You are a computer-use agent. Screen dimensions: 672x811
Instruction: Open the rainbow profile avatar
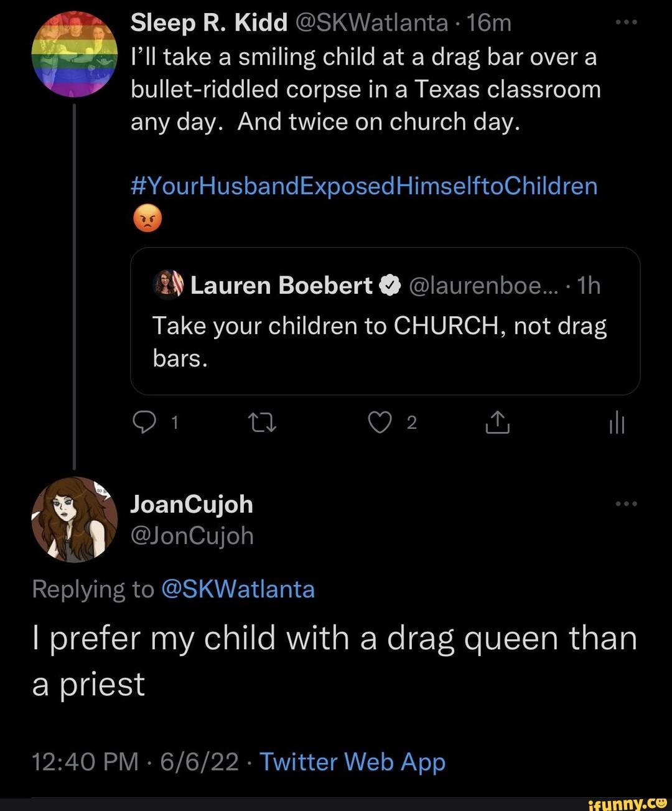click(x=75, y=54)
